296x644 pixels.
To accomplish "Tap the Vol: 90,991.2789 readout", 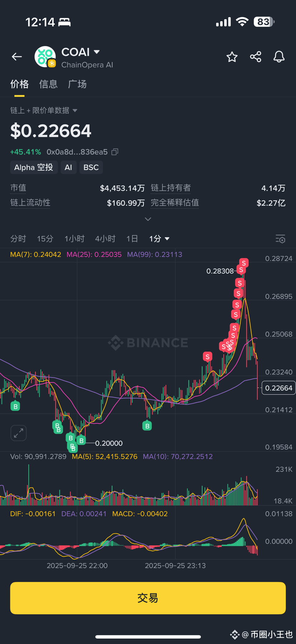I will point(38,457).
